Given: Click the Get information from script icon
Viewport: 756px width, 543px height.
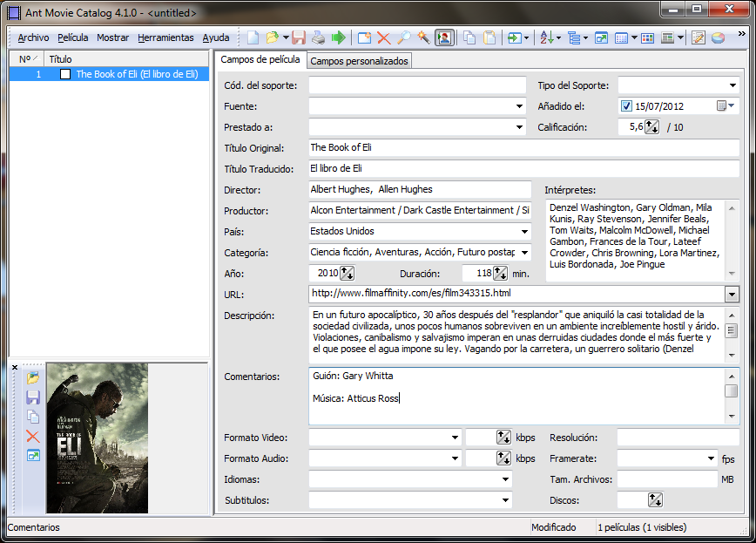Looking at the screenshot, I should click(x=515, y=37).
